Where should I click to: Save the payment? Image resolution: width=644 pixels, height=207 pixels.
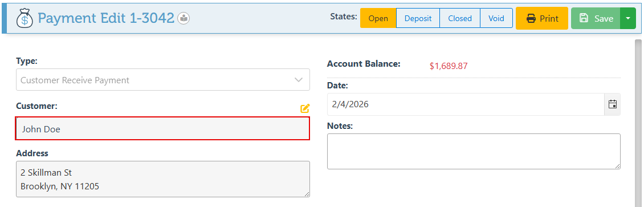pos(596,18)
